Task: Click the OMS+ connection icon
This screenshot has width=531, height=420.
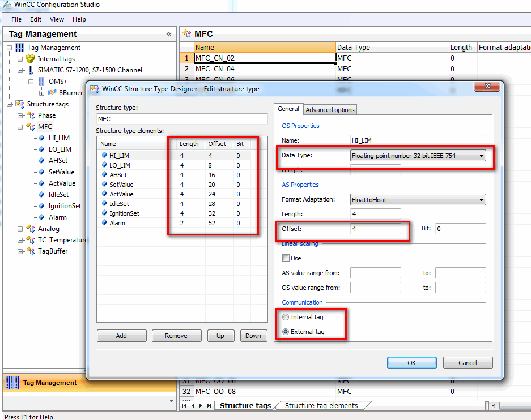Action: 41,82
